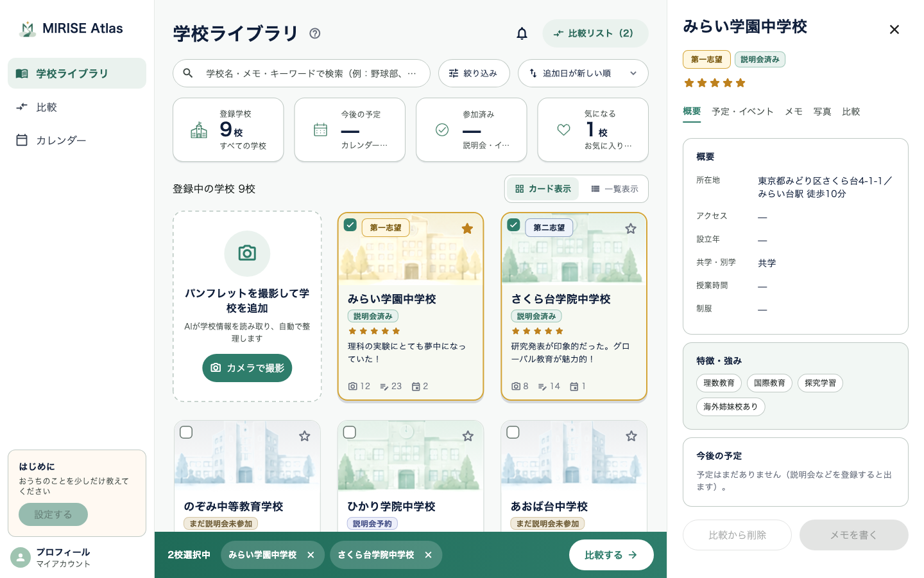Screen dimensions: 924x578
Task: Check the ひかり学院中学校 card checkbox
Action: 350,432
